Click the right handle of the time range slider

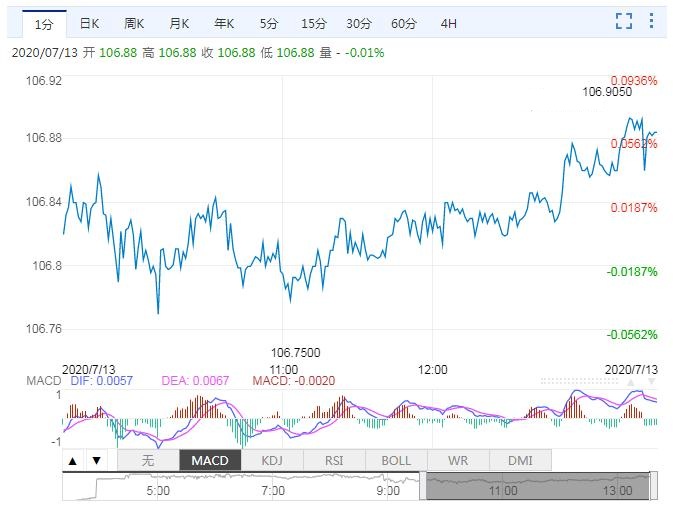point(654,485)
